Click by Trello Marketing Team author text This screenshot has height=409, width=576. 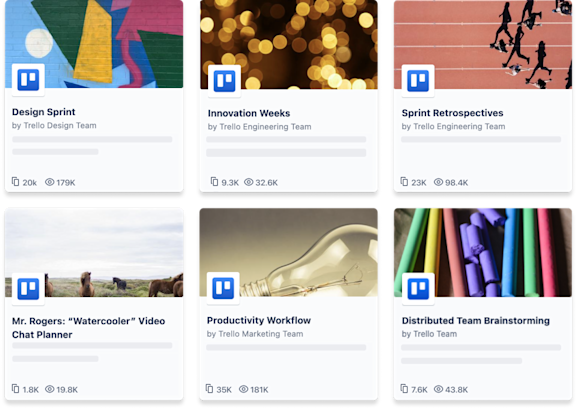[x=255, y=334]
